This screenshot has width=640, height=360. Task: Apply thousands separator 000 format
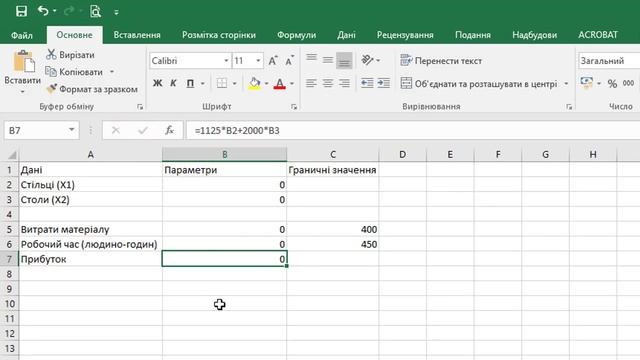click(x=628, y=83)
